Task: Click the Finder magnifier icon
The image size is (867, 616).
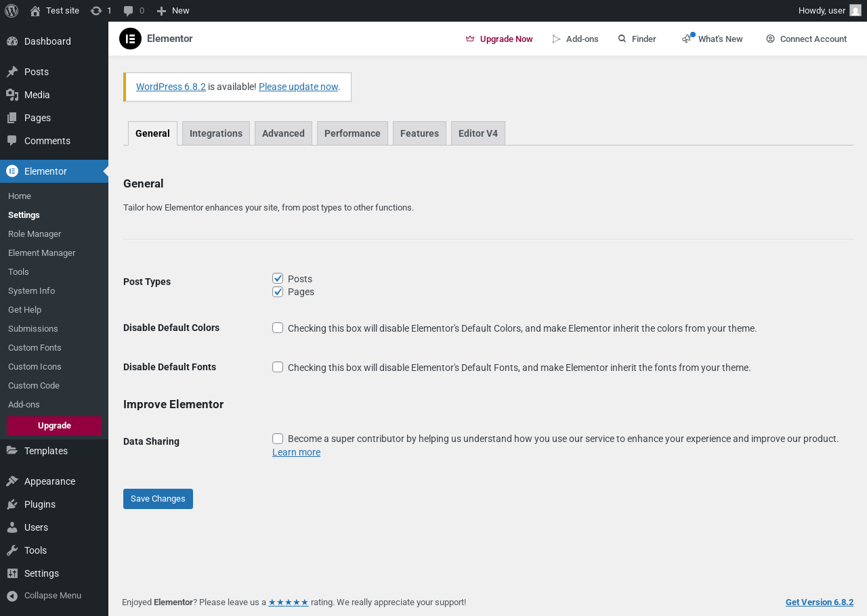Action: click(x=622, y=39)
